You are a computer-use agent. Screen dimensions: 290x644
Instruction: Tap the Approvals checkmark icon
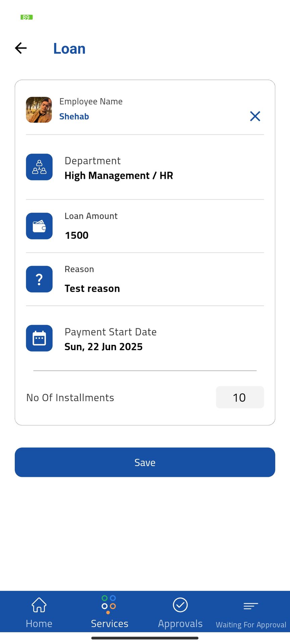coord(180,605)
